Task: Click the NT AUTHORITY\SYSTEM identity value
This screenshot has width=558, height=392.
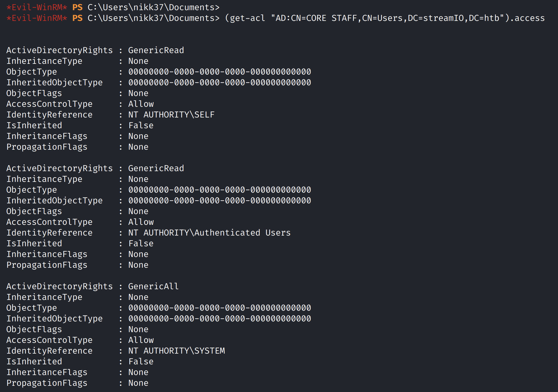Action: [176, 351]
